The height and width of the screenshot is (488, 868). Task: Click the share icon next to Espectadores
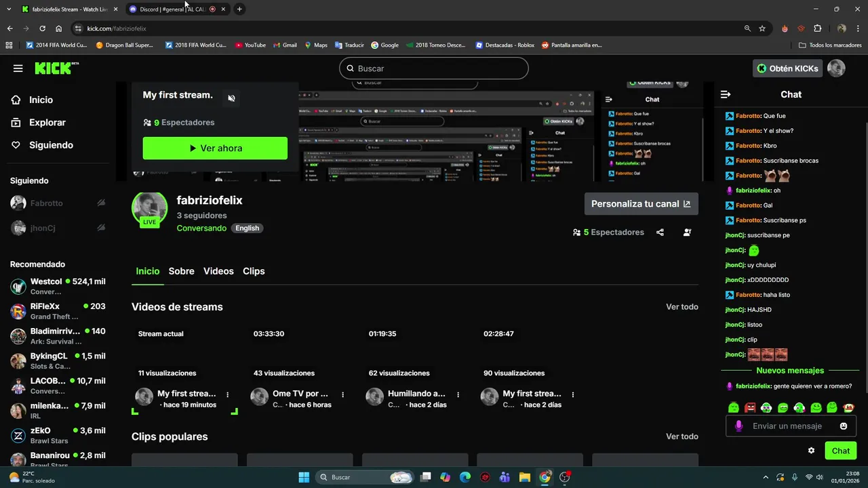(x=660, y=232)
